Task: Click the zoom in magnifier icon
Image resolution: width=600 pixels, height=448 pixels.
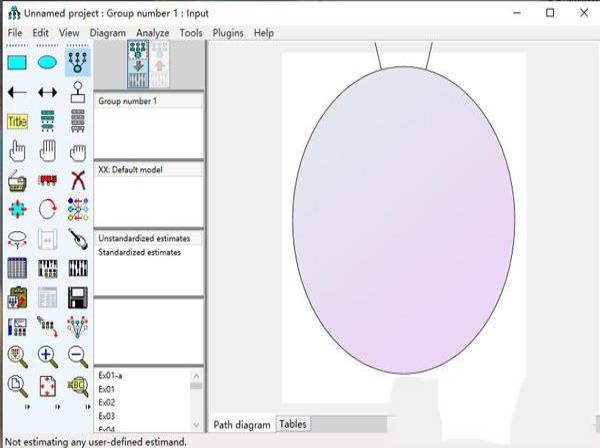Action: pyautogui.click(x=47, y=355)
